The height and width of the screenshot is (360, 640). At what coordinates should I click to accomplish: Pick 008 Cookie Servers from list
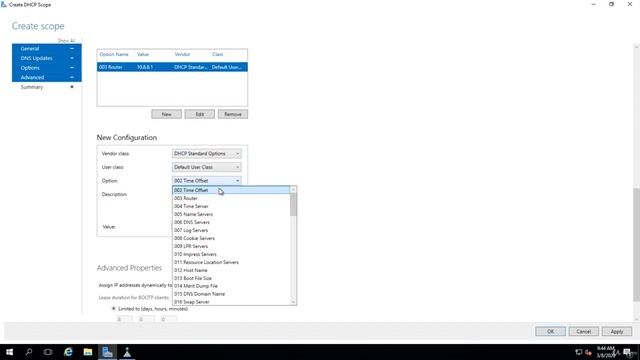(231, 238)
